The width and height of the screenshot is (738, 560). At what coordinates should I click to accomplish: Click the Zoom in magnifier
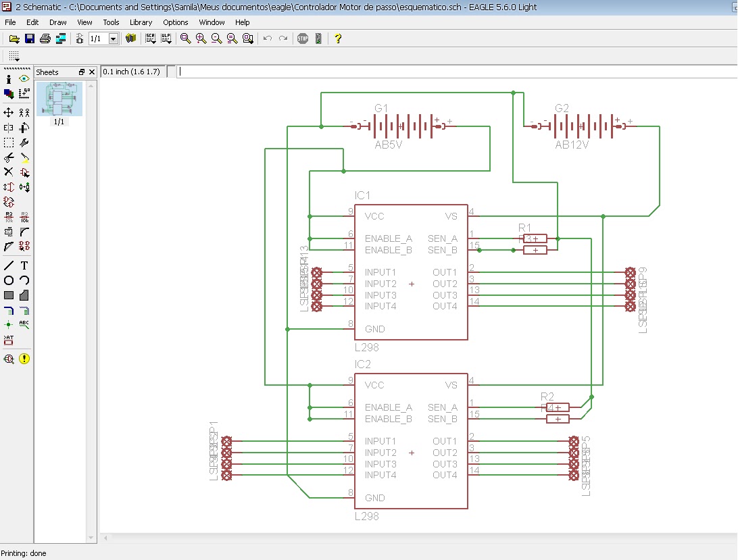[x=201, y=39]
